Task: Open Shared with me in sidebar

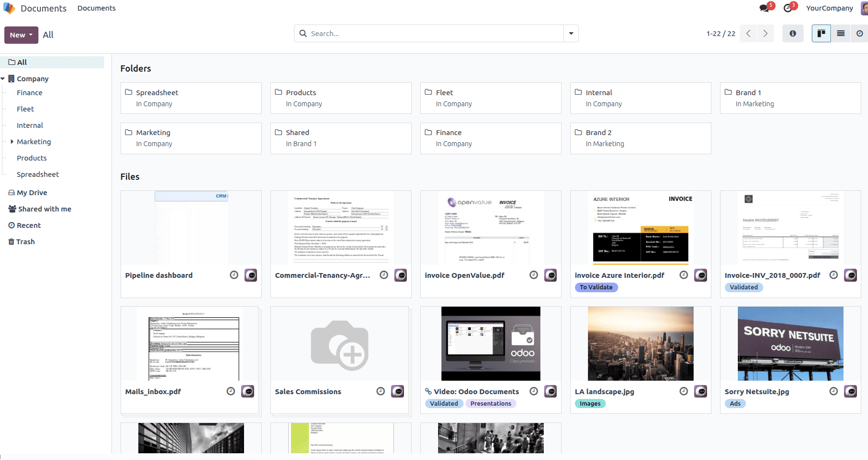Action: click(40, 209)
